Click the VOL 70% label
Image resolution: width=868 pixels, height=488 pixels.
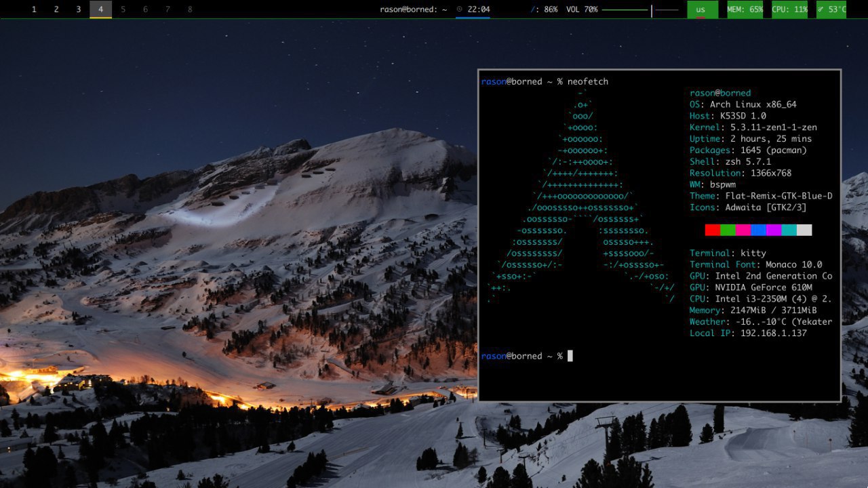582,9
